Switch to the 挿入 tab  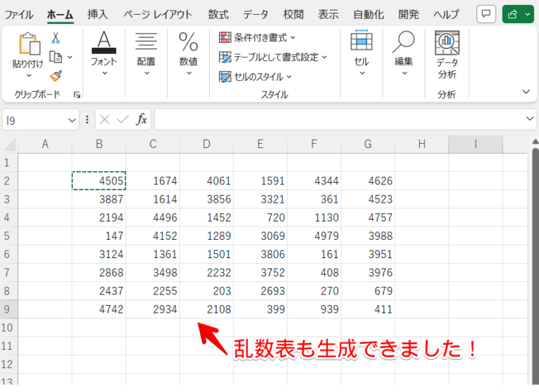[98, 15]
